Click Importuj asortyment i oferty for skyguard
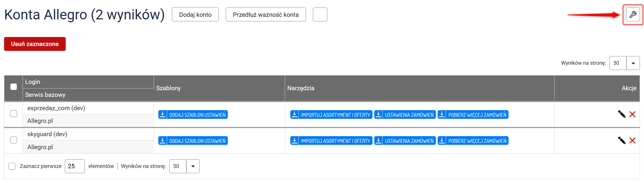 click(331, 141)
